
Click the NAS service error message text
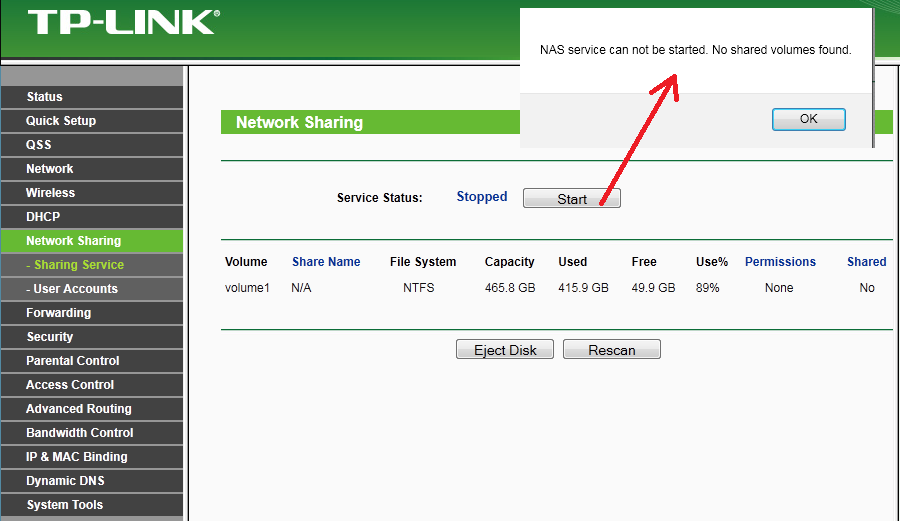point(696,50)
